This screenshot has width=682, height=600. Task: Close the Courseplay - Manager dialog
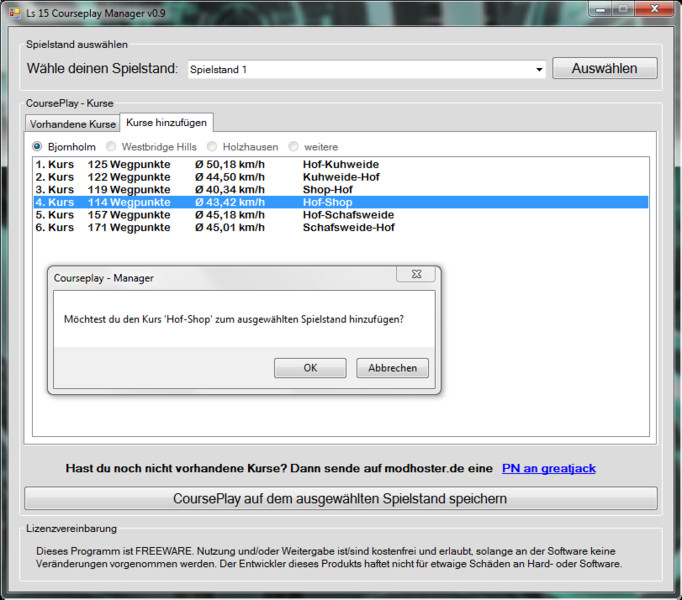(x=415, y=275)
